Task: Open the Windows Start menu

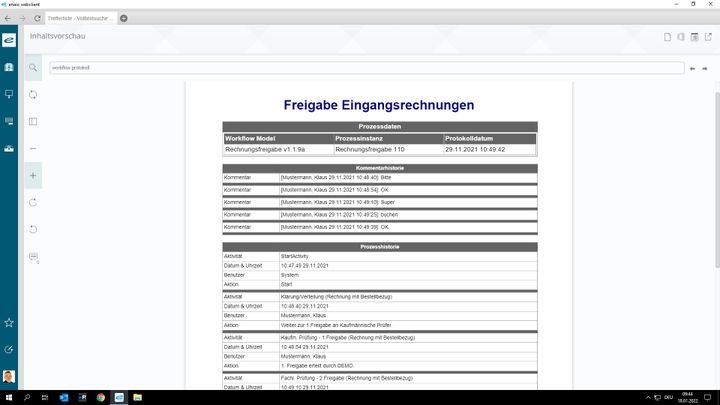Action: (8, 398)
